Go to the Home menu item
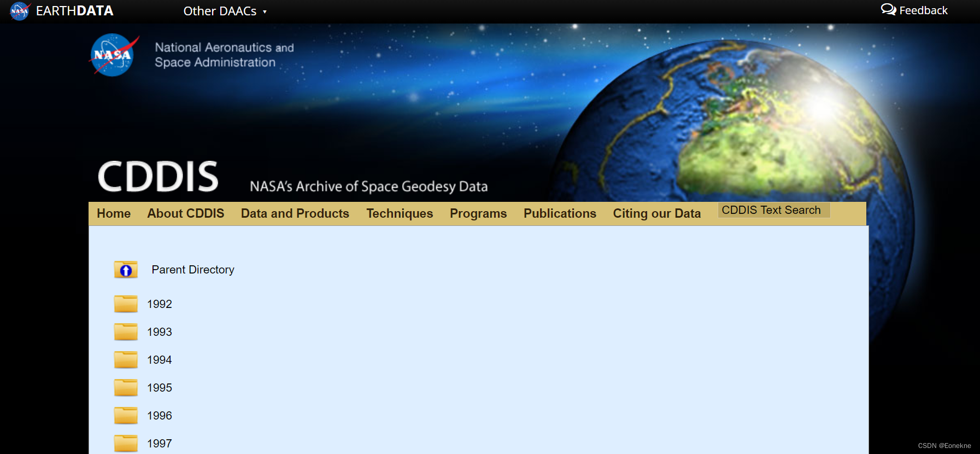Screen dimensions: 980x454 point(114,213)
